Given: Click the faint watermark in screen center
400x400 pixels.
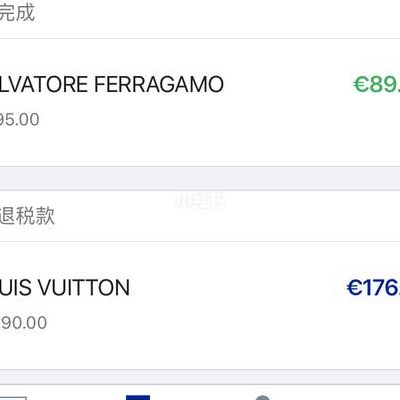Looking at the screenshot, I should 200,201.
